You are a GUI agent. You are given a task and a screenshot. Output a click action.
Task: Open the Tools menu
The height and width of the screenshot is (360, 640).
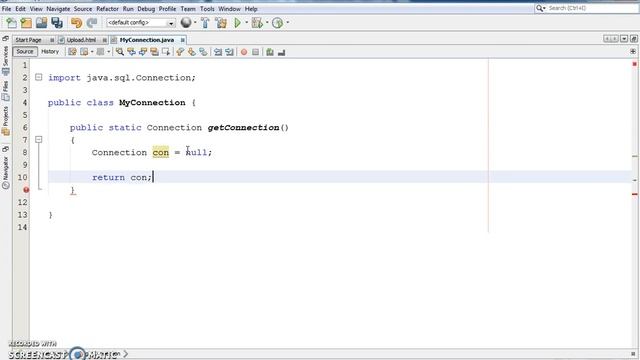click(x=207, y=9)
